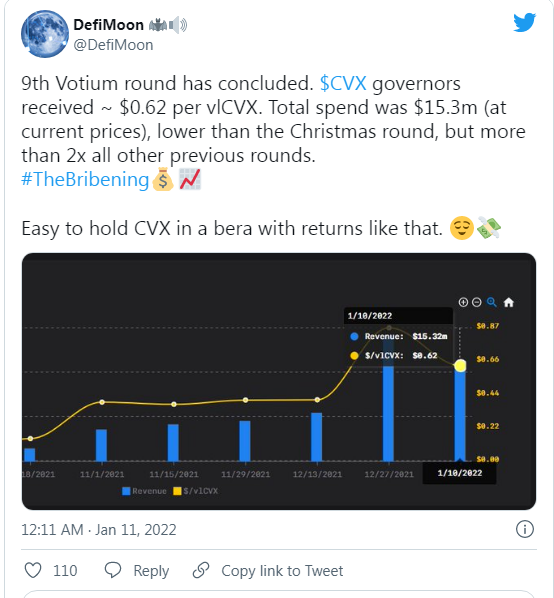
Task: Toggle $/vlCVX series in chart legend
Action: [x=196, y=491]
